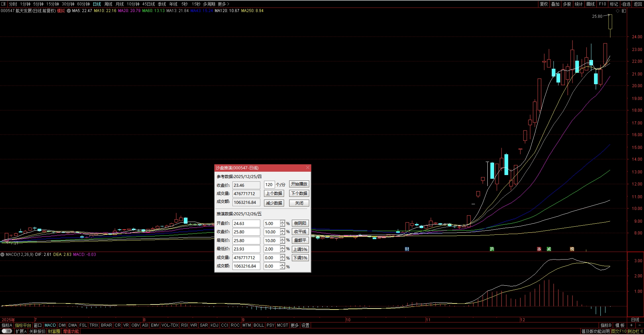Click 开始播放 button
644x335 pixels.
pos(299,184)
